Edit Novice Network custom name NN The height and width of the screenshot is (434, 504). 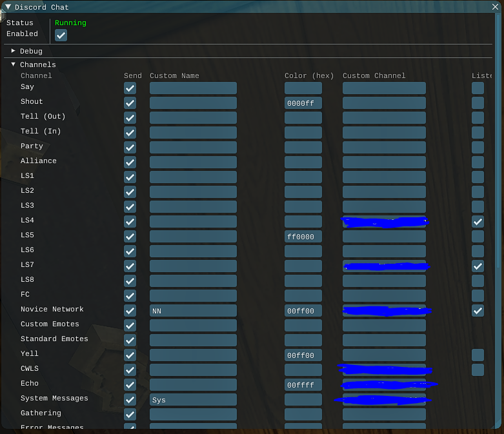[x=193, y=311]
